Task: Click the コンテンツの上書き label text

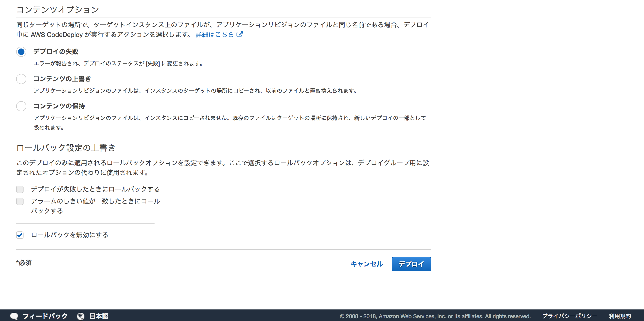Action: (x=62, y=79)
